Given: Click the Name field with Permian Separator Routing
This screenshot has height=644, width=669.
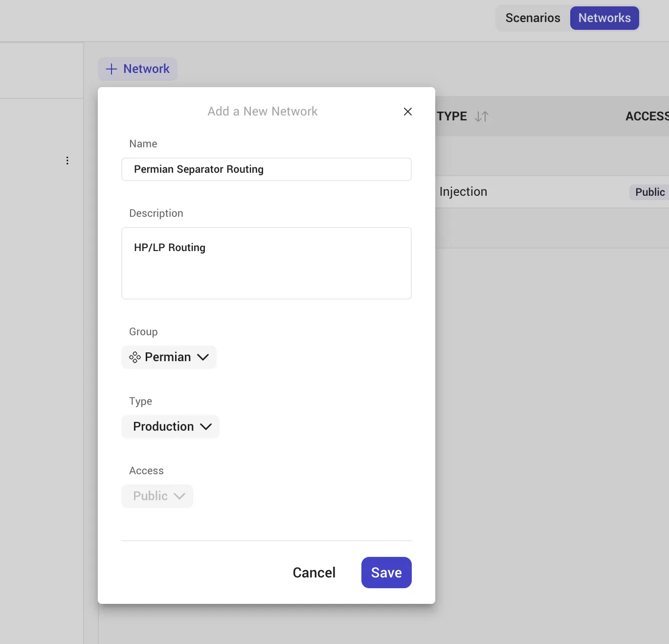Looking at the screenshot, I should 267,169.
